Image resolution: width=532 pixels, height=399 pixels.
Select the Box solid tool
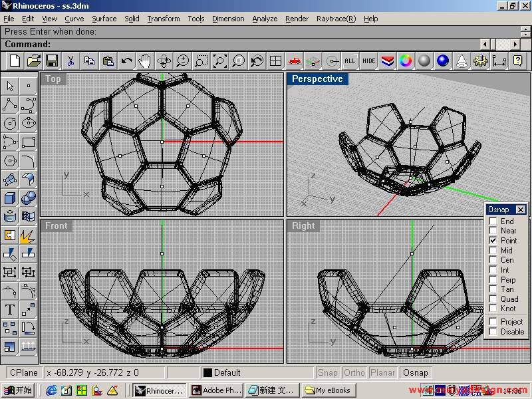coord(10,198)
